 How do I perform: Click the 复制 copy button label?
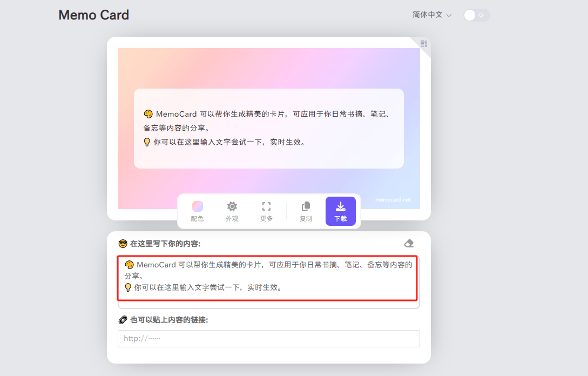tap(305, 218)
